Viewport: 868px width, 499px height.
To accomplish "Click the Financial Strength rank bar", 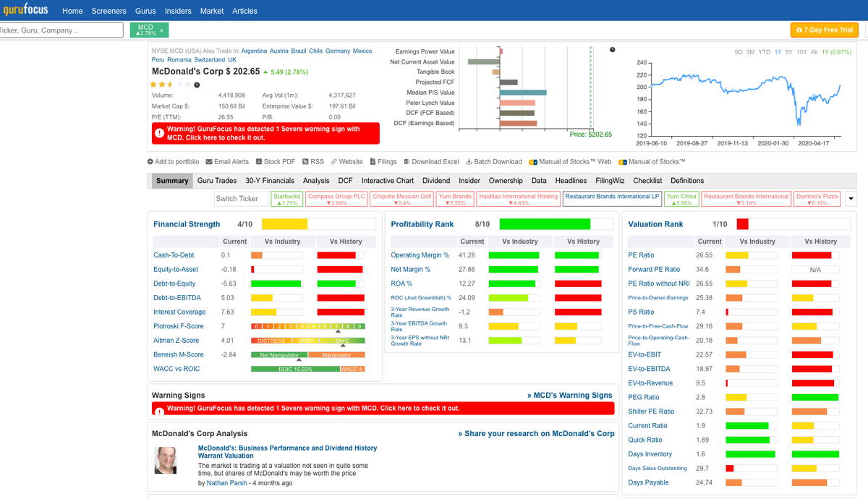I will point(318,224).
